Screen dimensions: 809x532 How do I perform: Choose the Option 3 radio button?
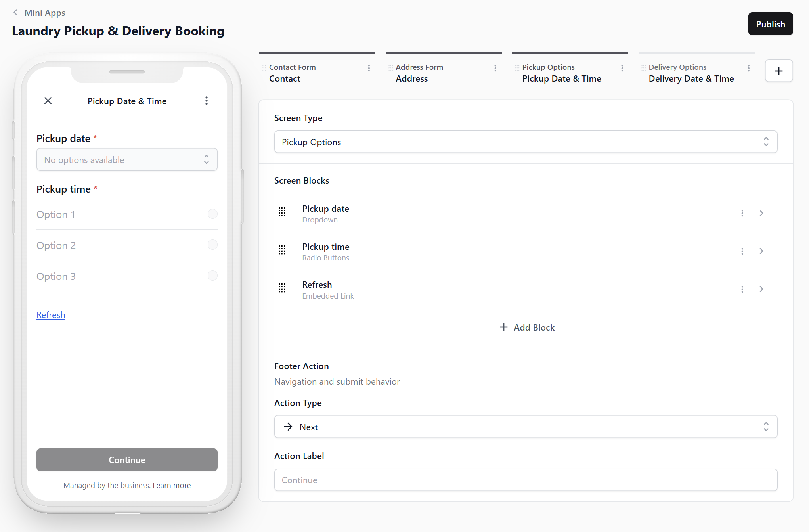212,276
